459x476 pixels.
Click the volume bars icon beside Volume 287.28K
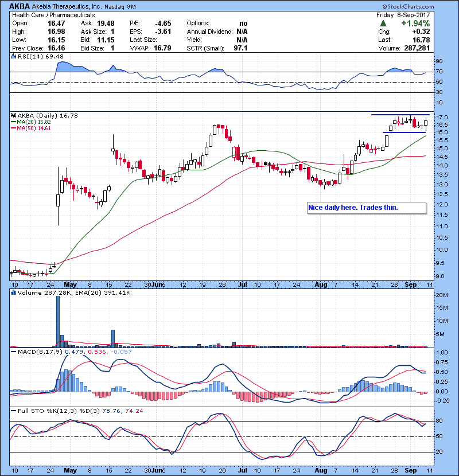13,292
